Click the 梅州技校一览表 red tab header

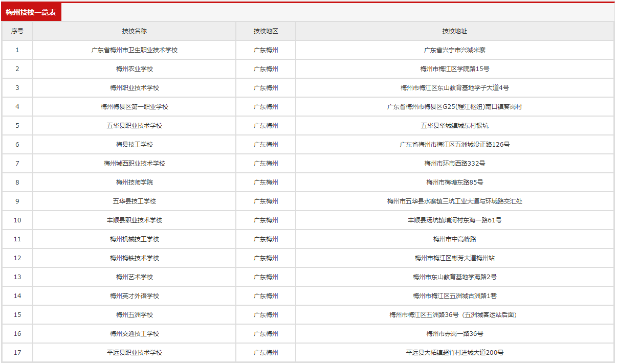point(31,12)
